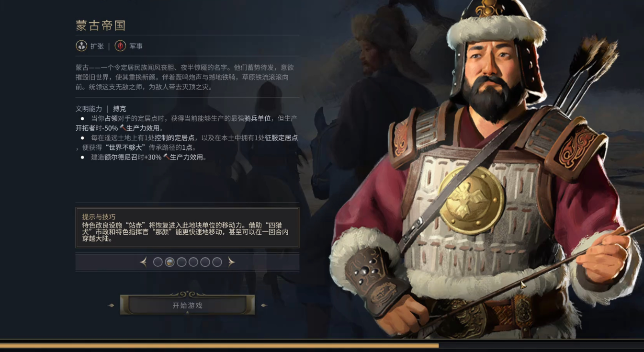Click the golden loading progress bar
Screen dimensions: 644x352
tap(219, 345)
